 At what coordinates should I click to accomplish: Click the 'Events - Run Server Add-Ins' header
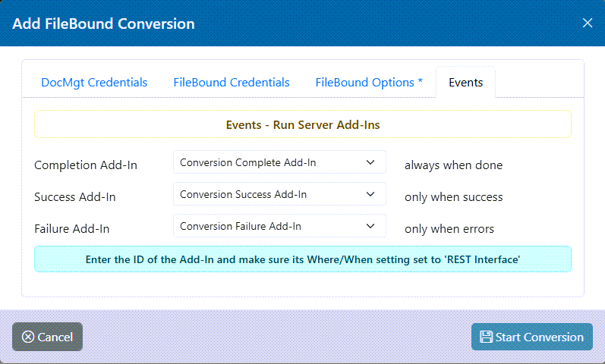click(303, 124)
